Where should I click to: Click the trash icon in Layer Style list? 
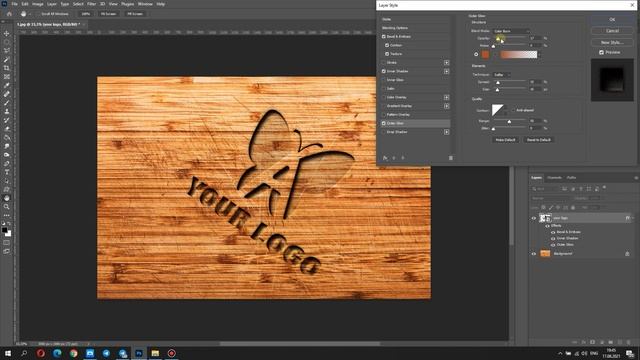click(451, 158)
